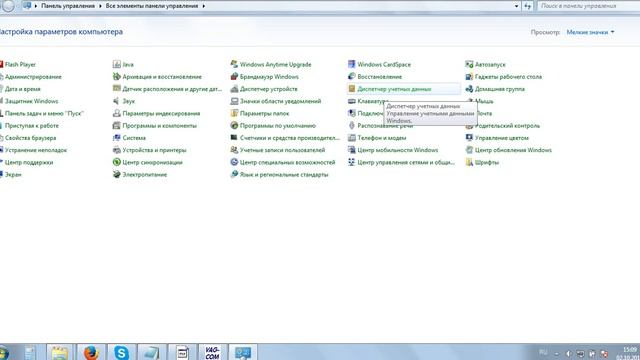Open the Java control panel item
The width and height of the screenshot is (640, 360).
tap(123, 64)
